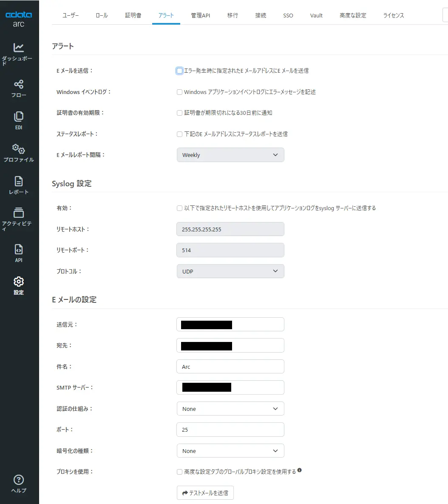Screen dimensions: 448x504
Task: Click the 件名 subject field Arc
Action: pos(230,367)
